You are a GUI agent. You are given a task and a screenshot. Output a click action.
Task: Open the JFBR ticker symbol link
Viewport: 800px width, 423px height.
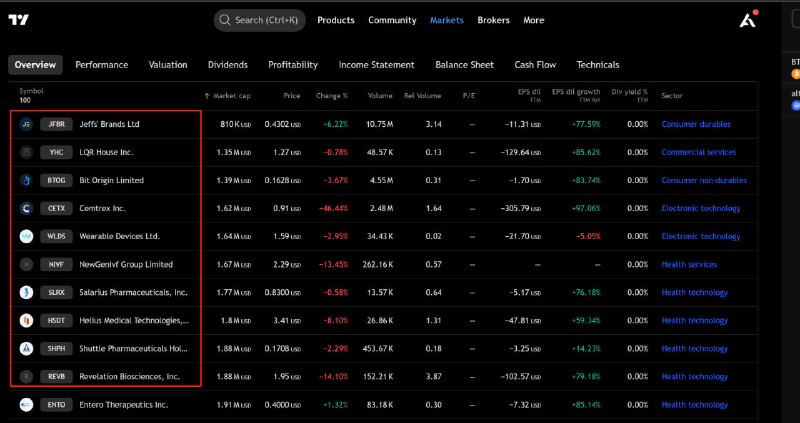56,124
